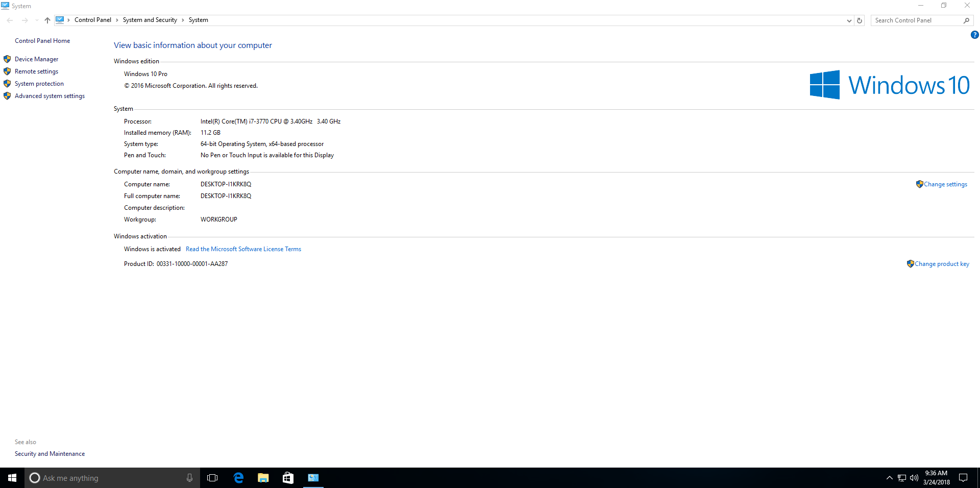Click the computer icon in address bar
Screen dimensions: 980x488
[x=60, y=20]
